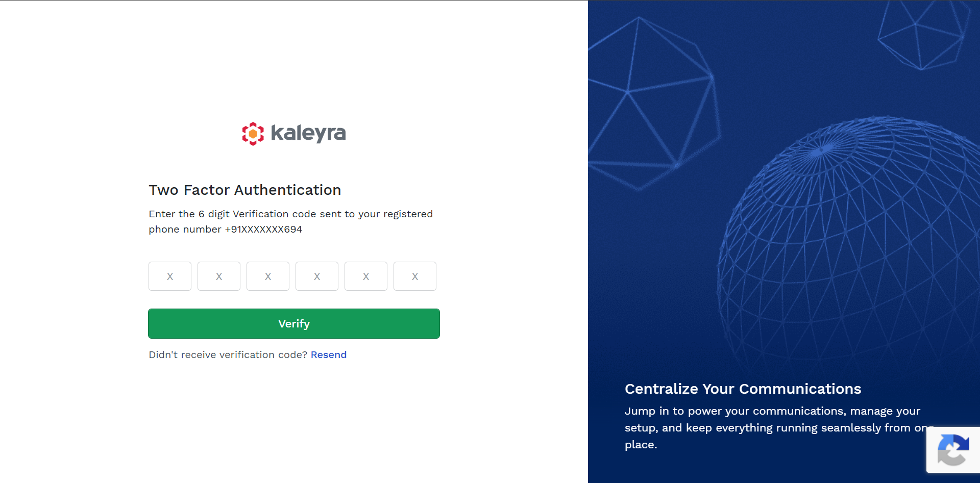The image size is (980, 483).
Task: Click the Centralize Your Communications heading
Action: [743, 389]
